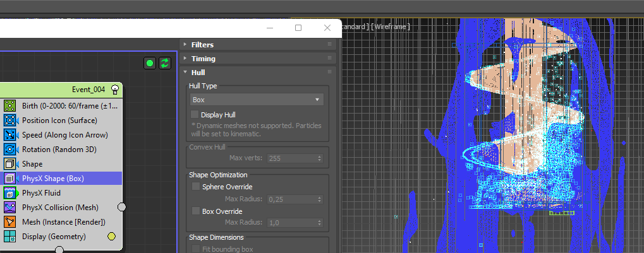
Task: Select the Shape operator row
Action: tap(32, 163)
